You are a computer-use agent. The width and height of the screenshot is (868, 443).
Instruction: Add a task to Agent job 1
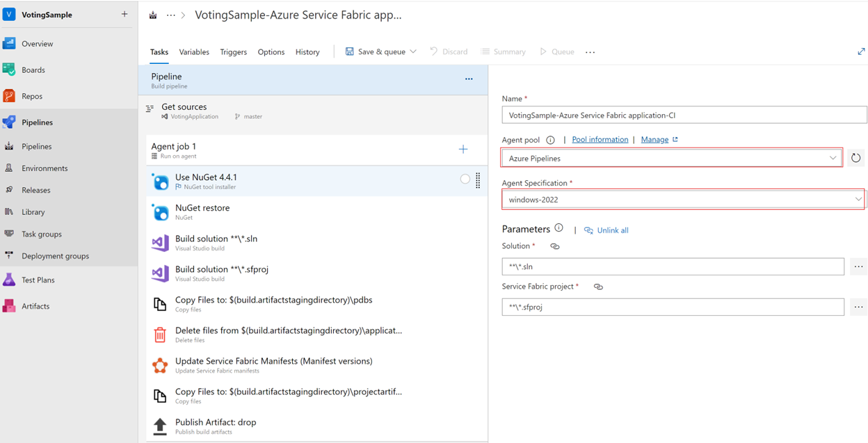pyautogui.click(x=463, y=149)
